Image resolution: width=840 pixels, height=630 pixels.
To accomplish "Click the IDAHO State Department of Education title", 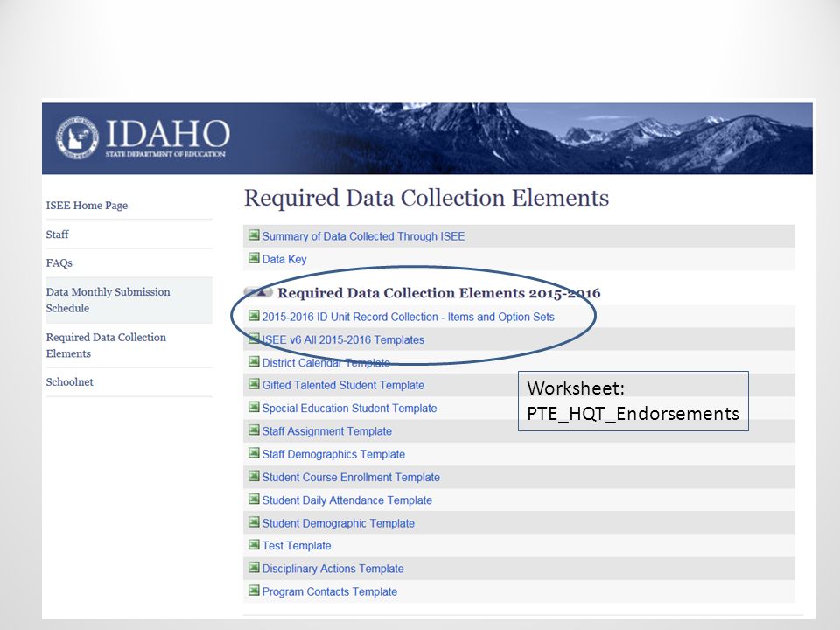I will pyautogui.click(x=167, y=137).
